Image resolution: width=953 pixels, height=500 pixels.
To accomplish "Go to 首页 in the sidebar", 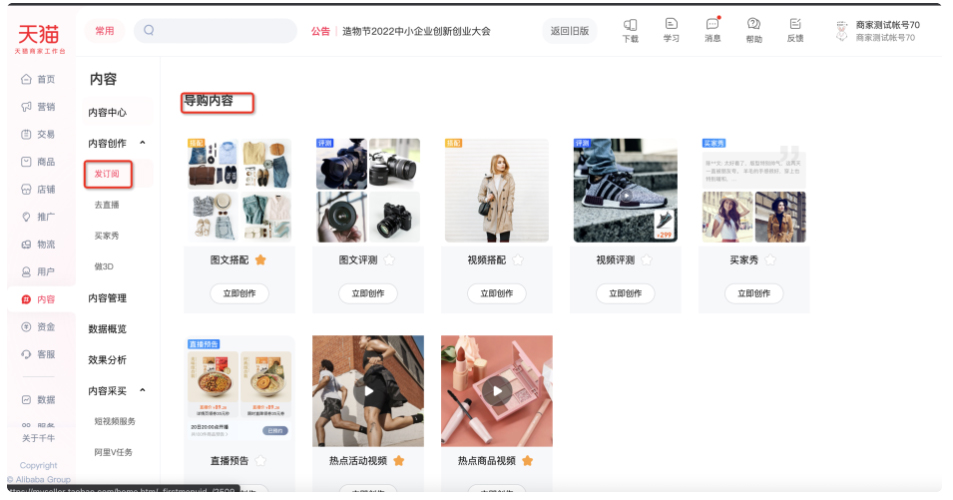I will pos(38,79).
